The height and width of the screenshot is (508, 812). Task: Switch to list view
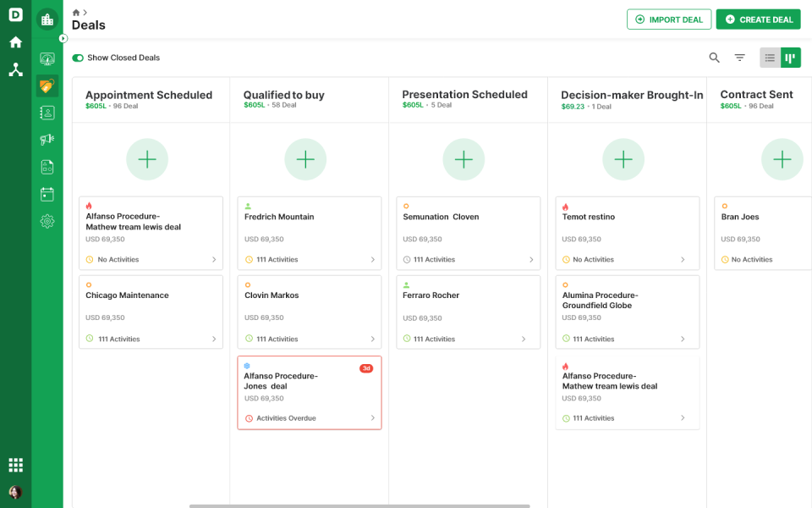click(770, 58)
